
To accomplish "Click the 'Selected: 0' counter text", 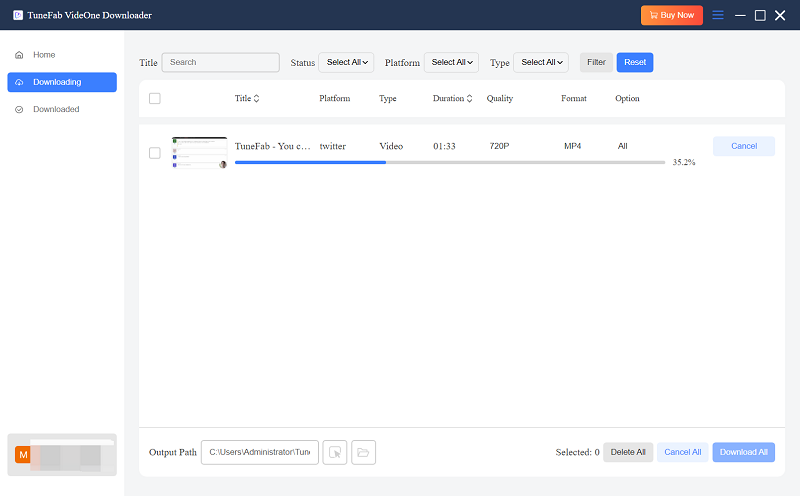I will coord(577,452).
